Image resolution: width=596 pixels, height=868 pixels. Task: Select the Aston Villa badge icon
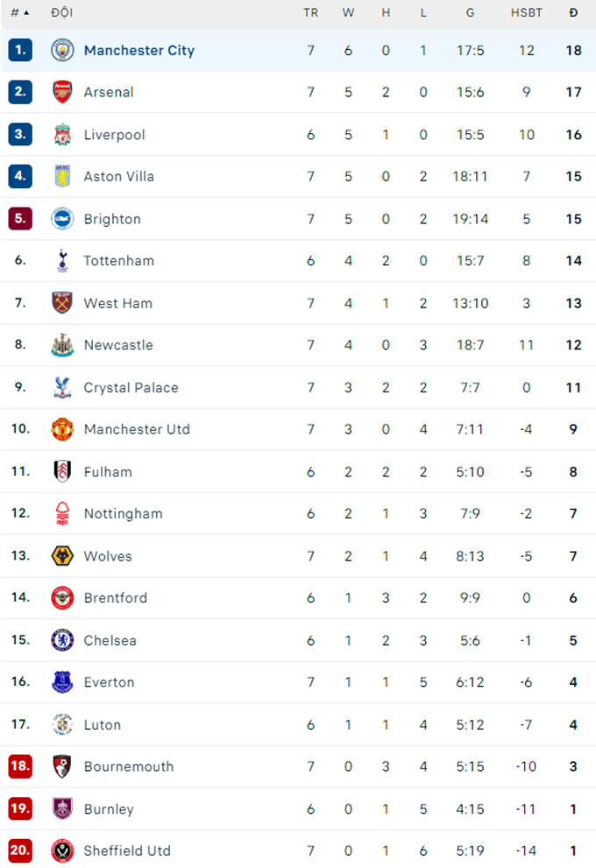pyautogui.click(x=62, y=176)
